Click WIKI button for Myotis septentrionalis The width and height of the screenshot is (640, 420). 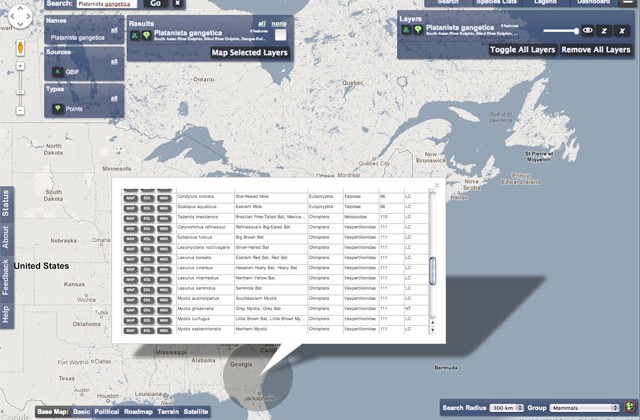click(x=164, y=331)
